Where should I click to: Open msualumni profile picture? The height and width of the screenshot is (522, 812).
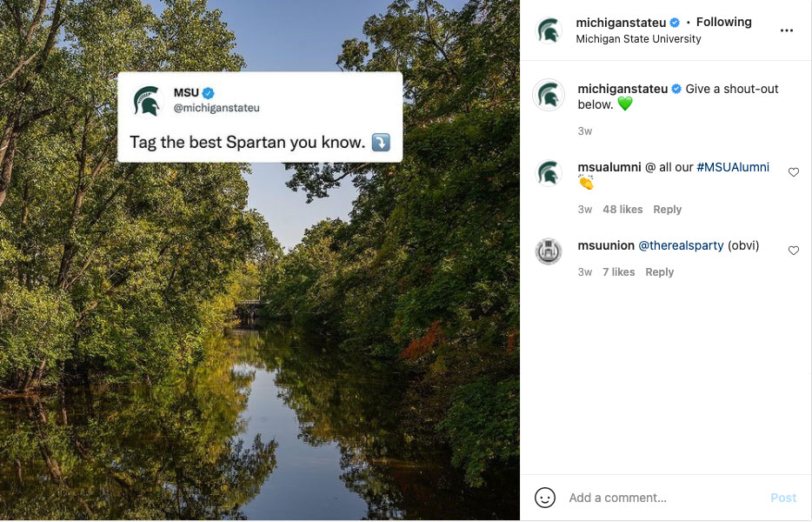549,173
